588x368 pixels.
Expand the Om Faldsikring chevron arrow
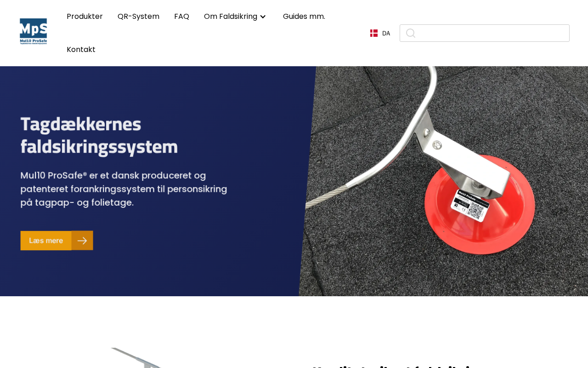pos(263,17)
